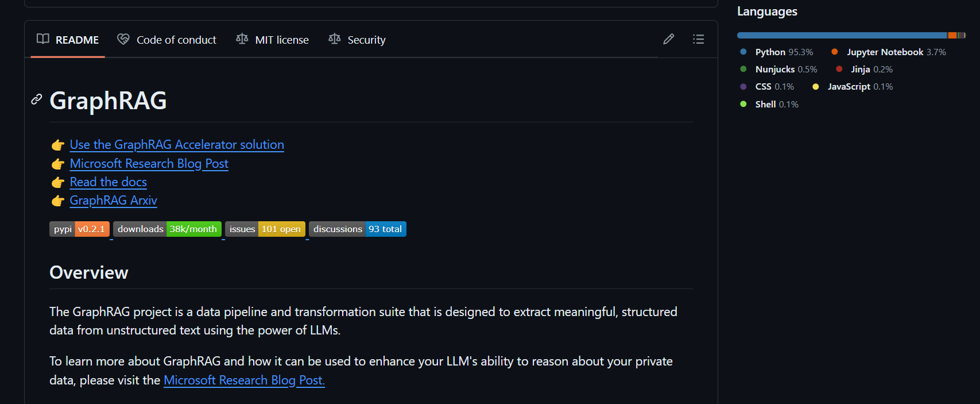This screenshot has width=980, height=404.
Task: Switch to the Code of conduct tab
Action: click(x=176, y=40)
